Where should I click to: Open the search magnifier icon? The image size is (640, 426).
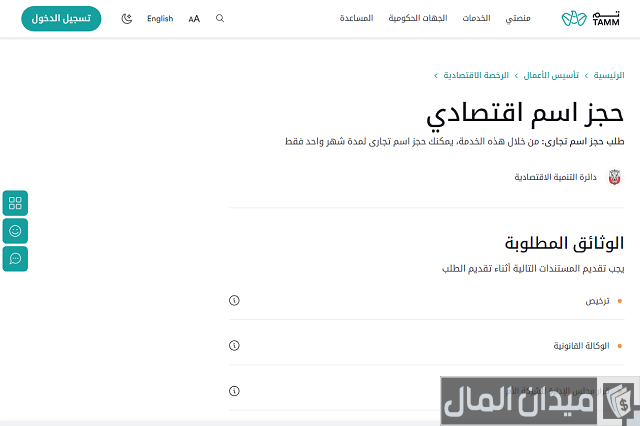(220, 18)
